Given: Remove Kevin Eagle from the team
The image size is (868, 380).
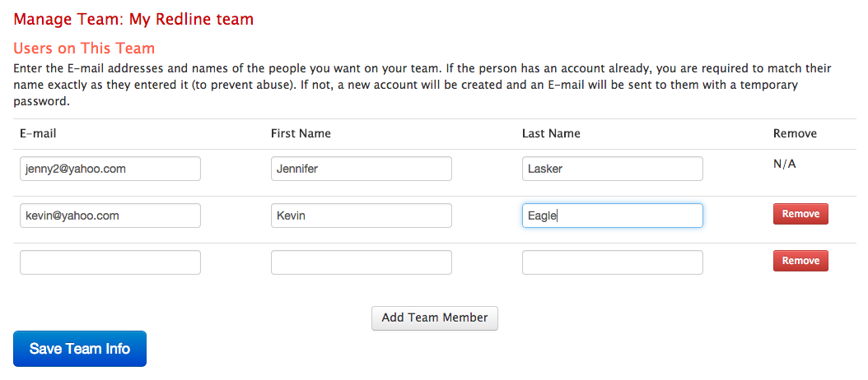Looking at the screenshot, I should [800, 214].
